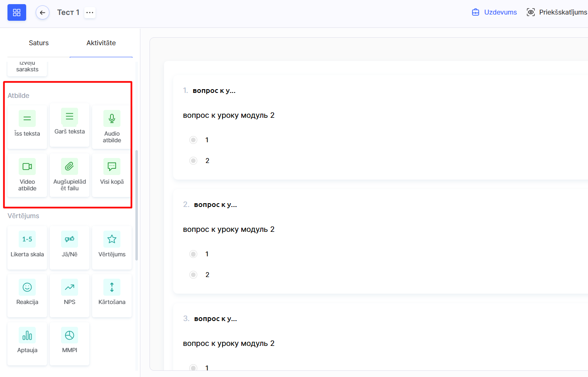Viewport: 588px width, 377px height.
Task: Choose the Jā/Nē thumbs icon
Action: (x=69, y=239)
